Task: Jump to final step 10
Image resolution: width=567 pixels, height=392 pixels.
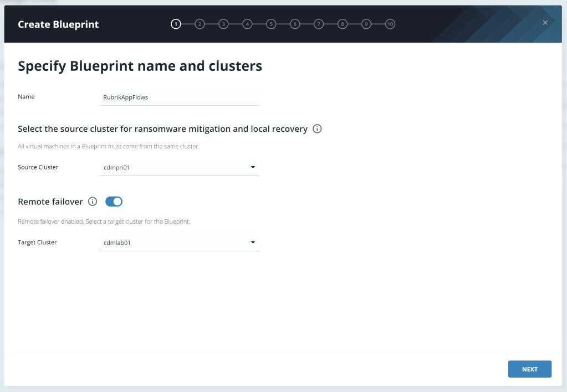Action: point(390,24)
